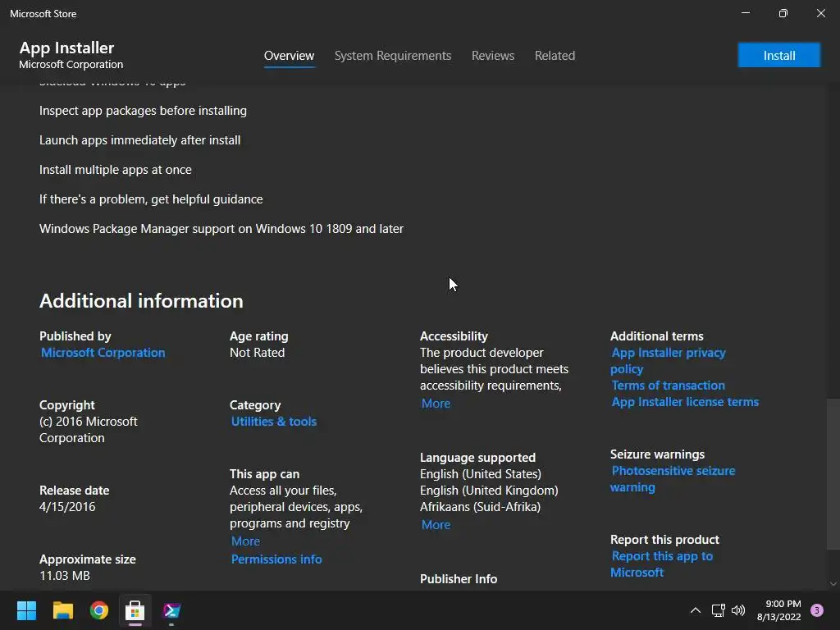This screenshot has height=630, width=840.
Task: Open Google Chrome from the taskbar
Action: coord(99,610)
